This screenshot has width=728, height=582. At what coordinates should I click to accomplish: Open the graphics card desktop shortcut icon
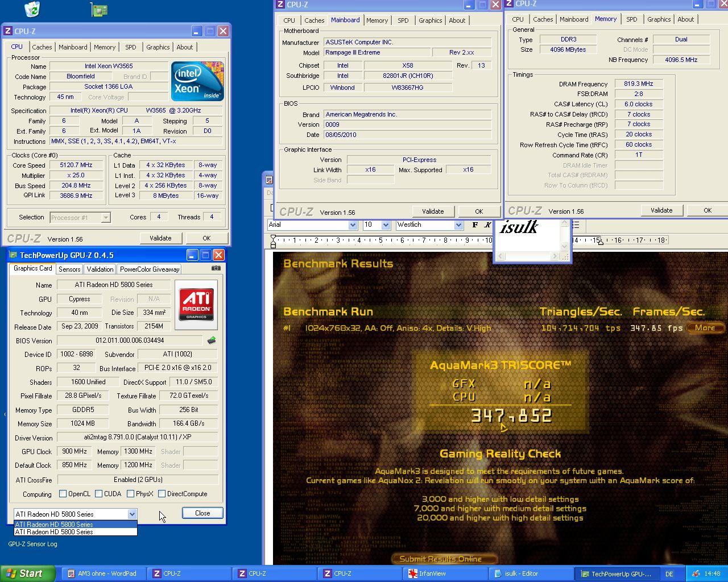click(99, 9)
